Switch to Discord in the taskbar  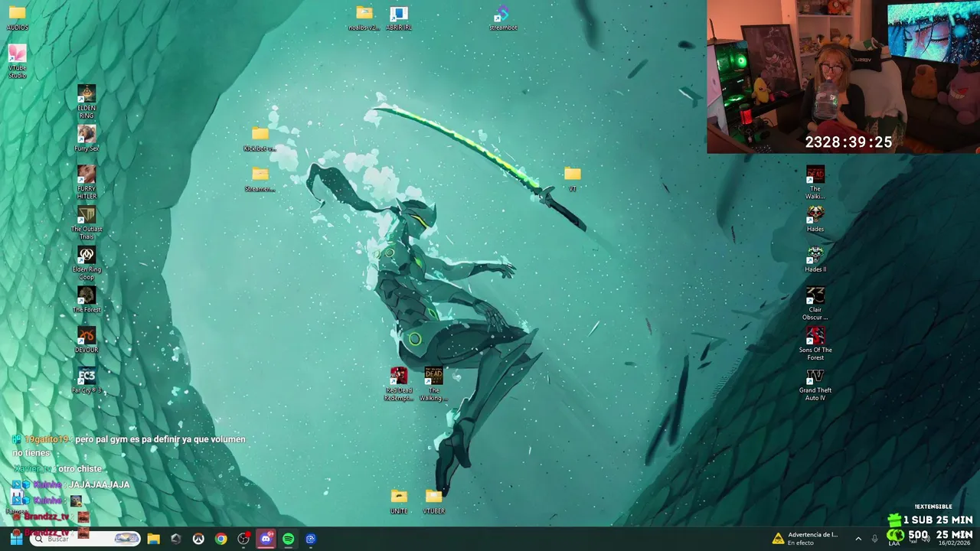pos(266,539)
